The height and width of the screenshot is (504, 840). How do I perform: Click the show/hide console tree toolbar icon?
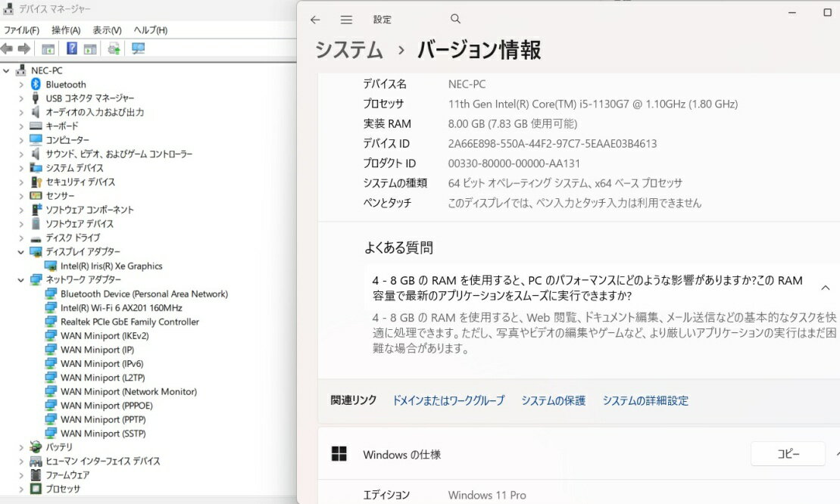tap(48, 48)
